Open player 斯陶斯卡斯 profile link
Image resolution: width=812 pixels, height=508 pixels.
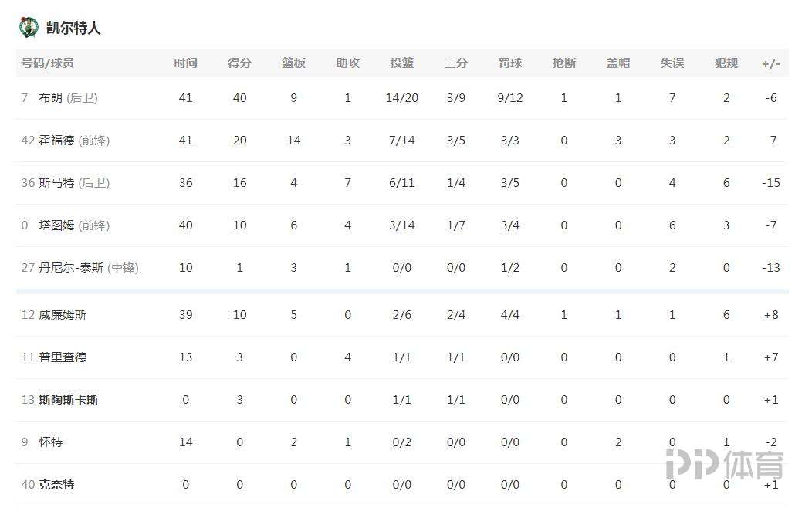pos(69,400)
